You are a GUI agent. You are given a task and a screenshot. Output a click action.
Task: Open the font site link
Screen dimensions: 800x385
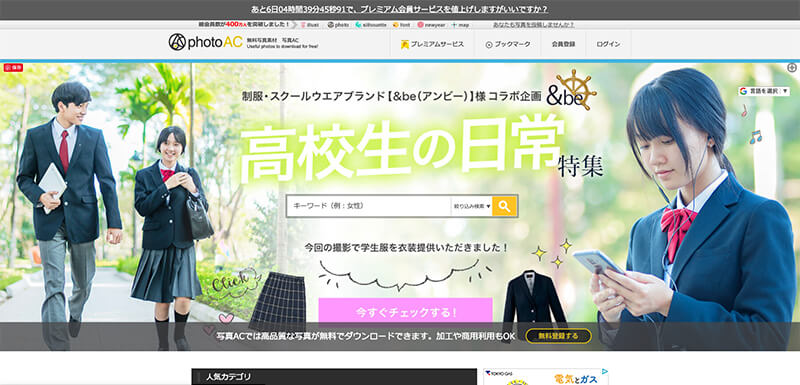[x=402, y=24]
